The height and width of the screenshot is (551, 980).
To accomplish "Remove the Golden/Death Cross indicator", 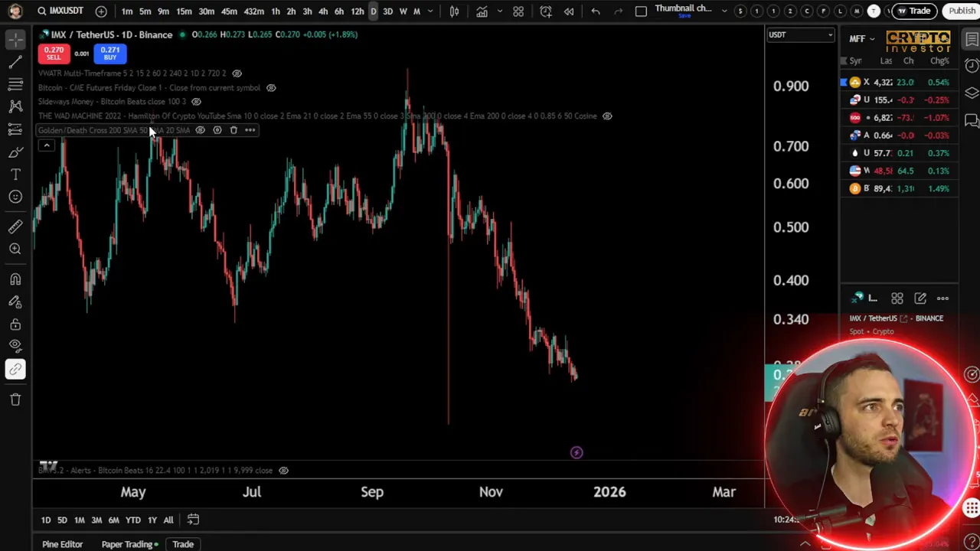I will pyautogui.click(x=234, y=130).
